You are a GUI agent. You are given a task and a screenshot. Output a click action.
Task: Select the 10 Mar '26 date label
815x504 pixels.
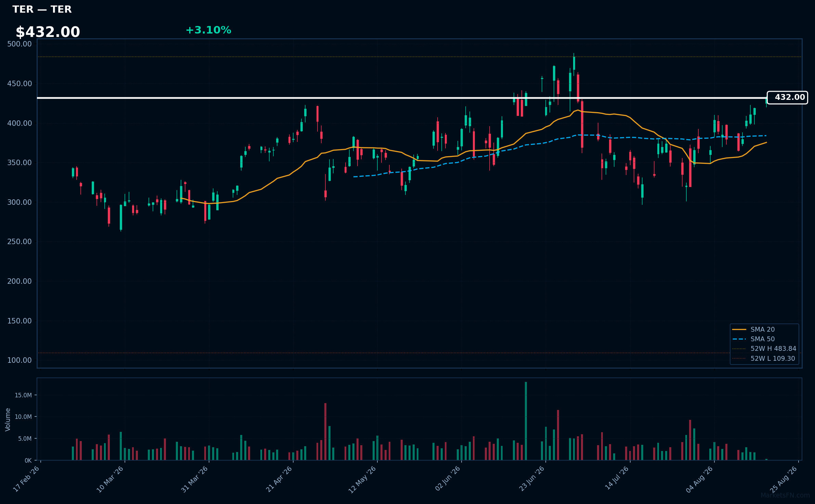[110, 479]
